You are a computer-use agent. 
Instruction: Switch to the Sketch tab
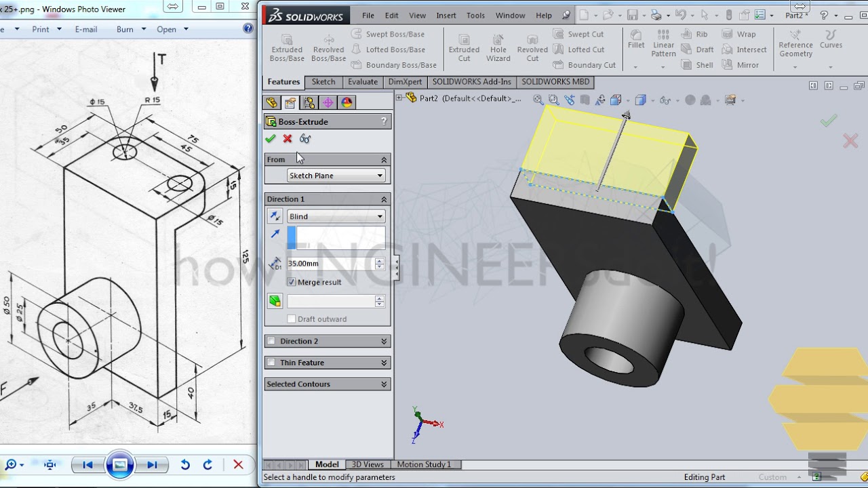(x=323, y=81)
